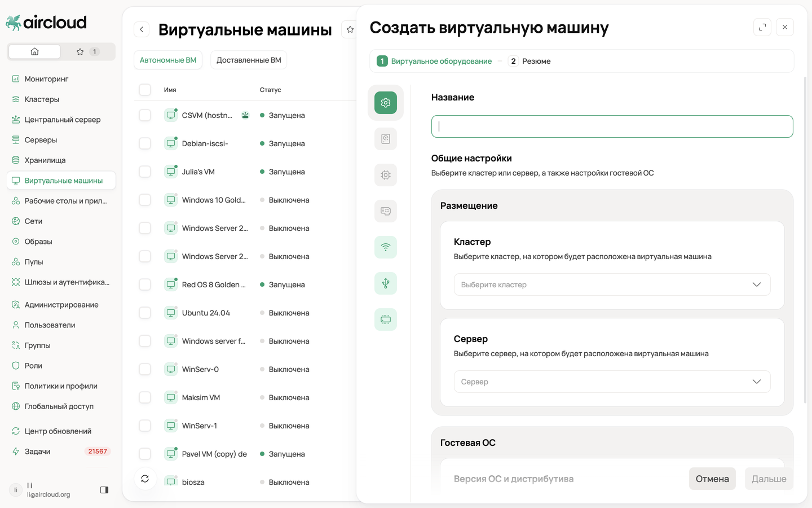Select step 1 Виртуальное оборудование
812x508 pixels.
click(434, 61)
